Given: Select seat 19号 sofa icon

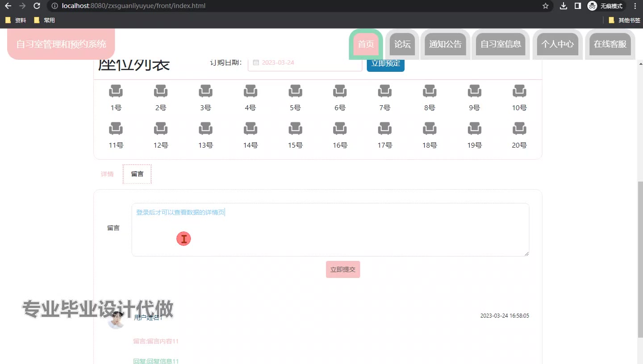Looking at the screenshot, I should (x=474, y=128).
